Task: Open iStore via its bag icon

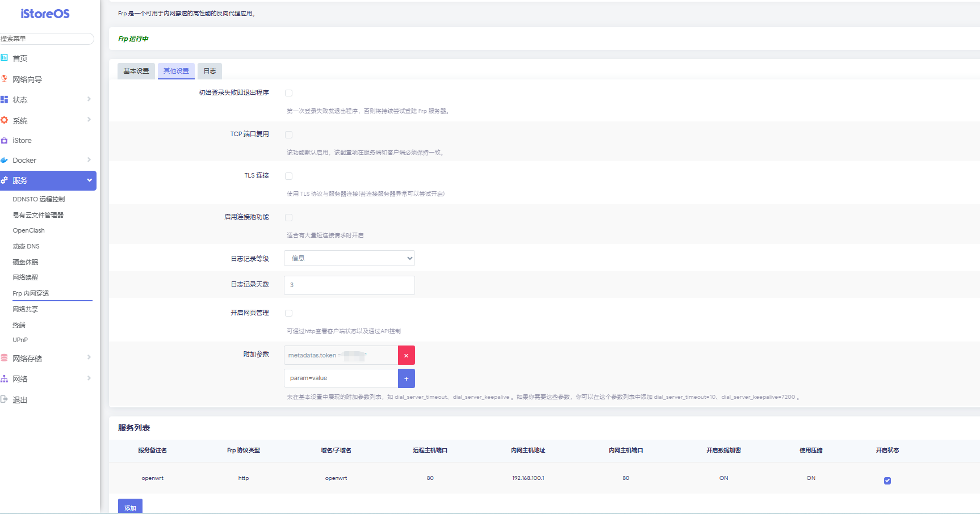Action: pyautogui.click(x=5, y=140)
